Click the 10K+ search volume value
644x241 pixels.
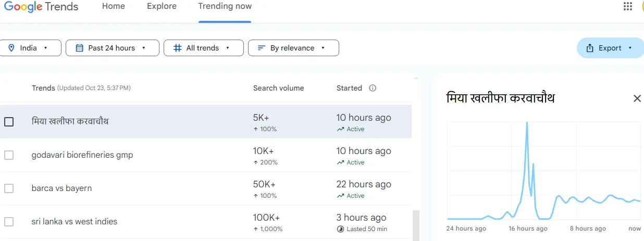point(264,151)
